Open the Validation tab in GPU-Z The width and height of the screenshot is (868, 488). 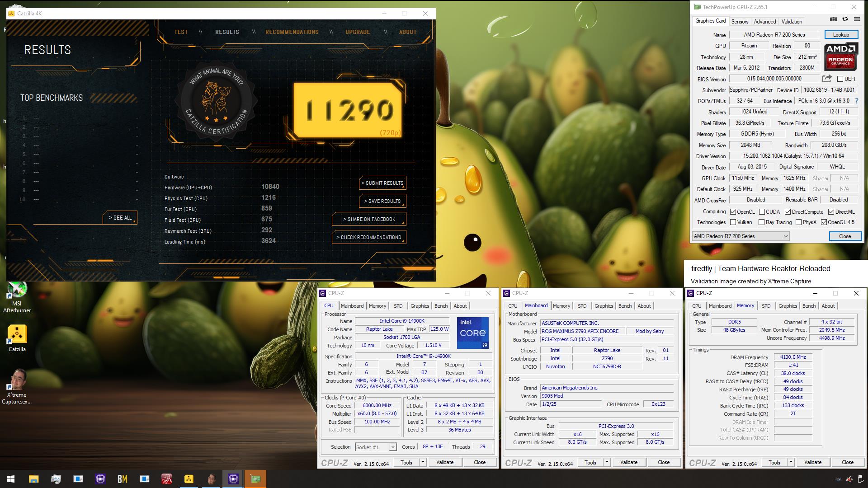click(x=792, y=21)
